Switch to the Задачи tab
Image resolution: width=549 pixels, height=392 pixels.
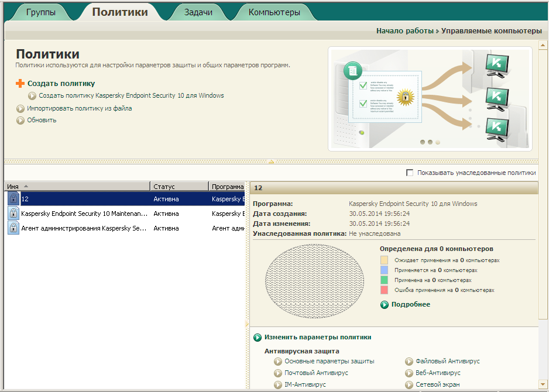pos(198,12)
